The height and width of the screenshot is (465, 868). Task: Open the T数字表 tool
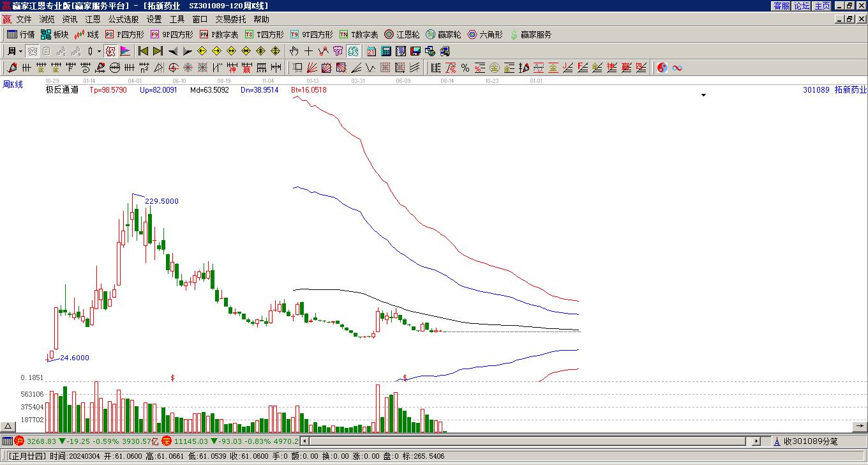pos(359,34)
